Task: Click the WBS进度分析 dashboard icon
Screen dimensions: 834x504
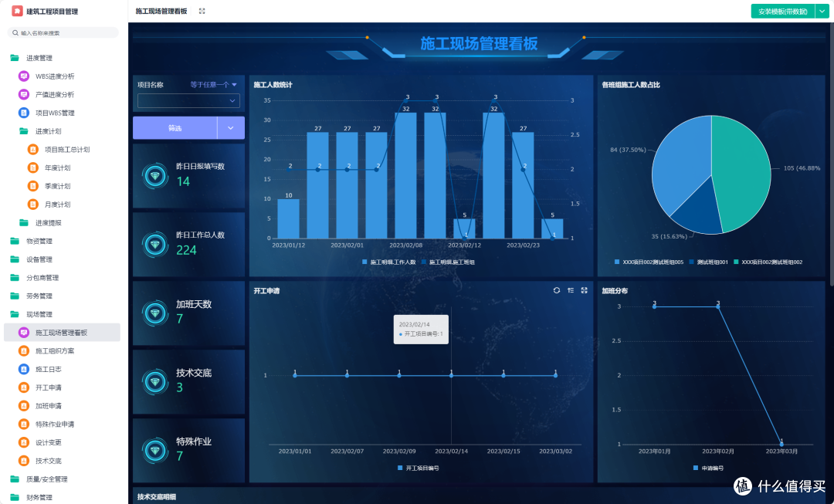Action: [24, 76]
